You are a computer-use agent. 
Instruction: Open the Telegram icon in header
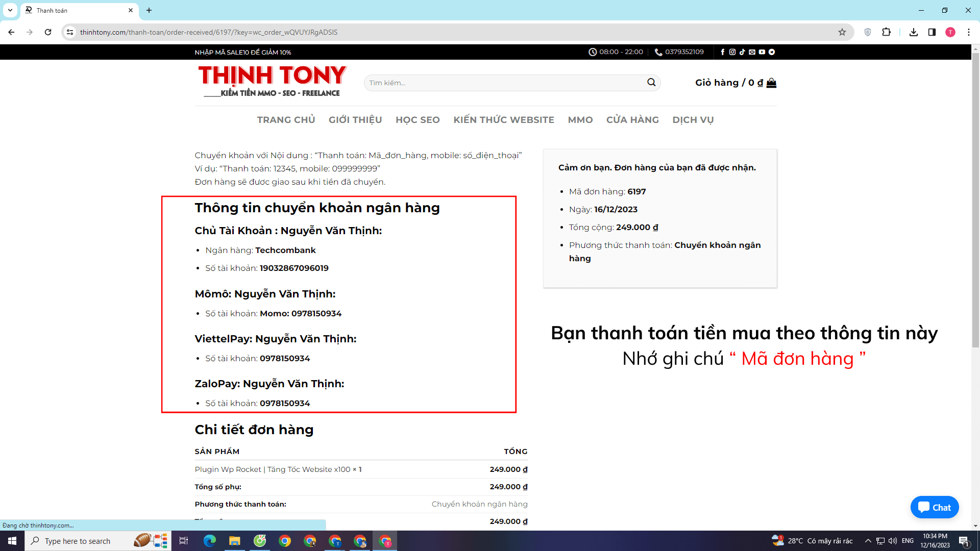tap(771, 52)
